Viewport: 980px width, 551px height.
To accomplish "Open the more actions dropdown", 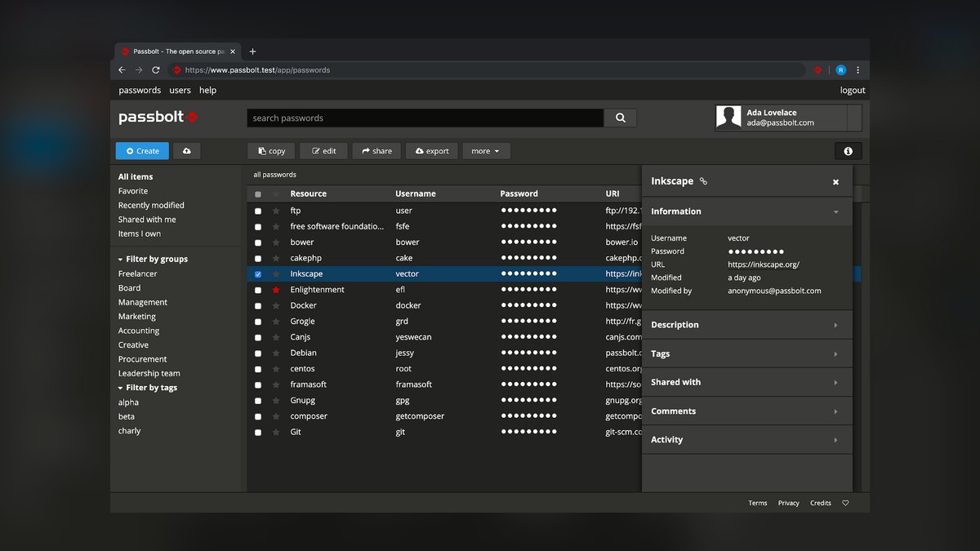I will coord(486,151).
